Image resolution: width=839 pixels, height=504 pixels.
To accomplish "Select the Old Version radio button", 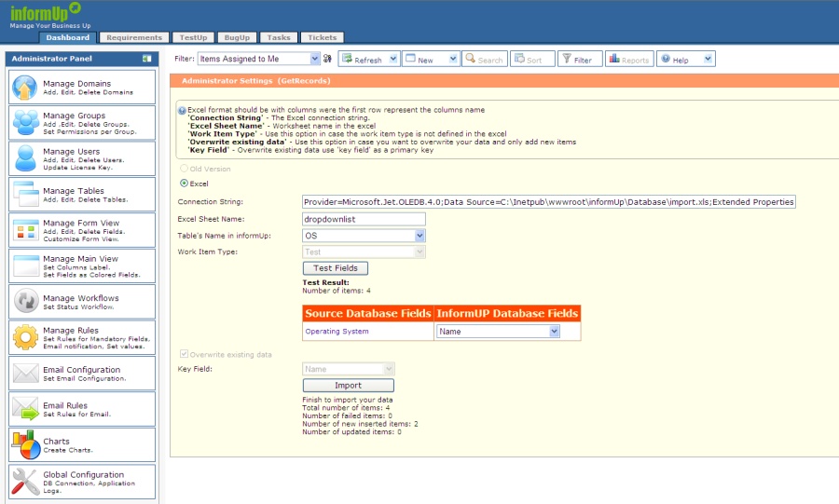I will coord(184,169).
